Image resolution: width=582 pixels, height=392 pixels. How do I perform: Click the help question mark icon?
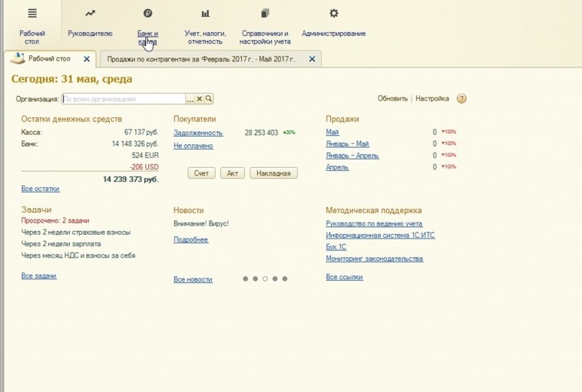coord(461,99)
